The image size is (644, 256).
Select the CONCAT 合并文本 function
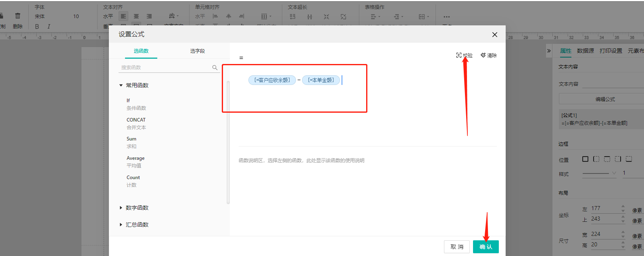point(136,124)
